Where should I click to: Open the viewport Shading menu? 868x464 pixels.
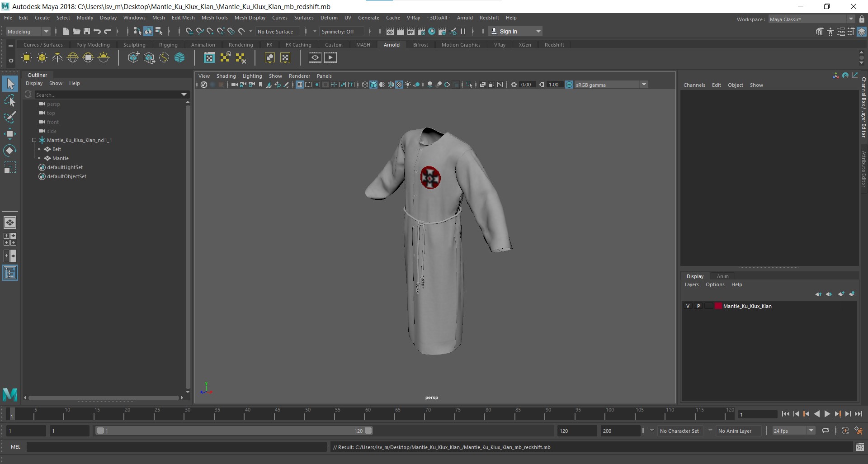coord(226,76)
